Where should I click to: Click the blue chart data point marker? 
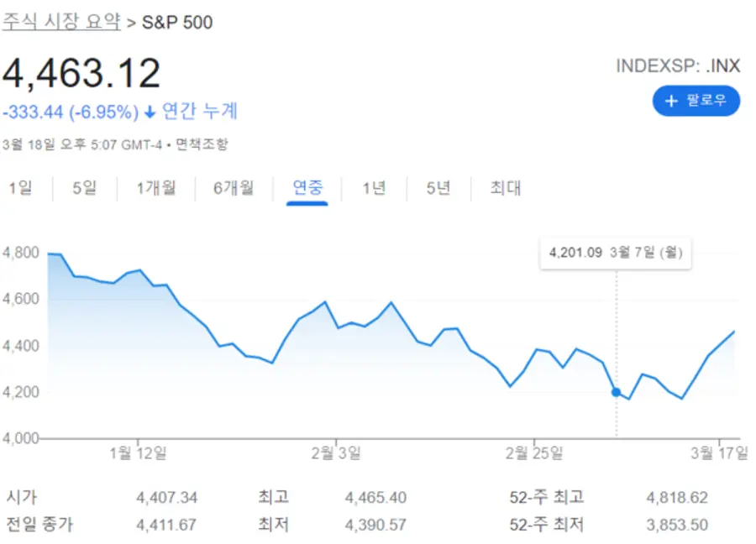(617, 392)
